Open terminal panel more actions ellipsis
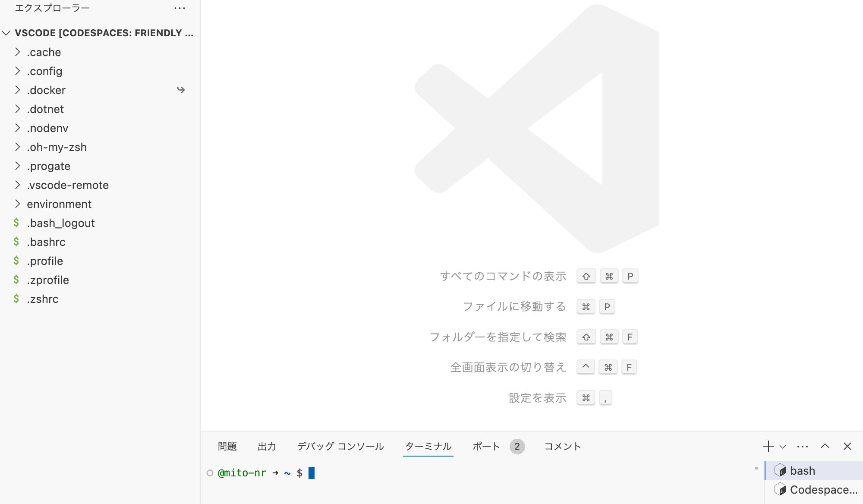 (803, 446)
